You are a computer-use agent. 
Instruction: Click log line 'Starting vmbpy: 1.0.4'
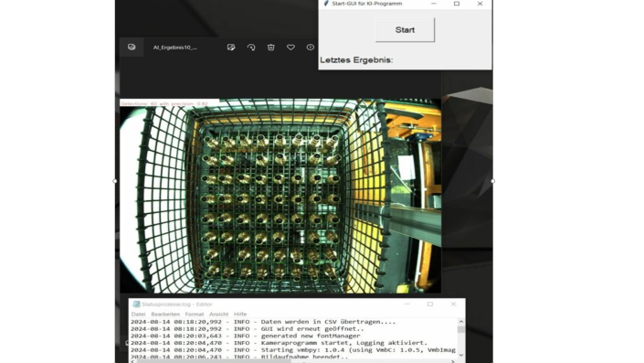293,350
